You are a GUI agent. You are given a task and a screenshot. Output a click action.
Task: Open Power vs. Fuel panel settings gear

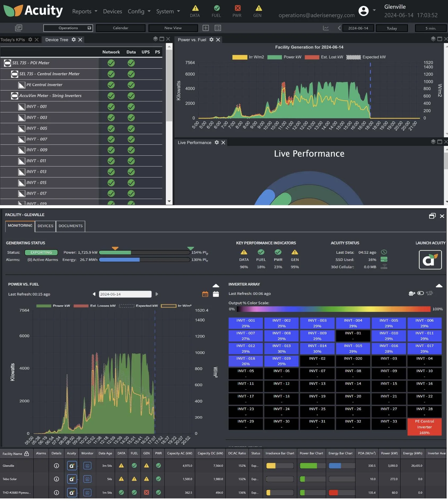[211, 40]
